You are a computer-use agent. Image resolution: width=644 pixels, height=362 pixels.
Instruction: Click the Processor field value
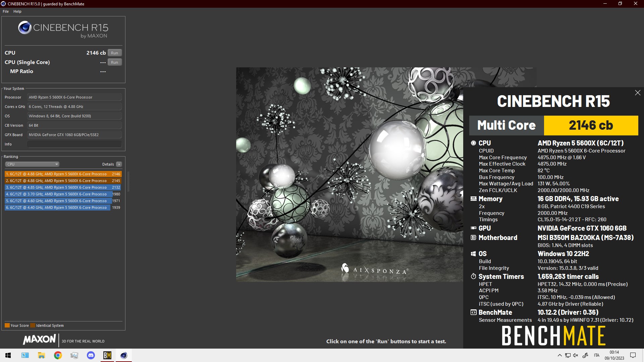(x=74, y=97)
